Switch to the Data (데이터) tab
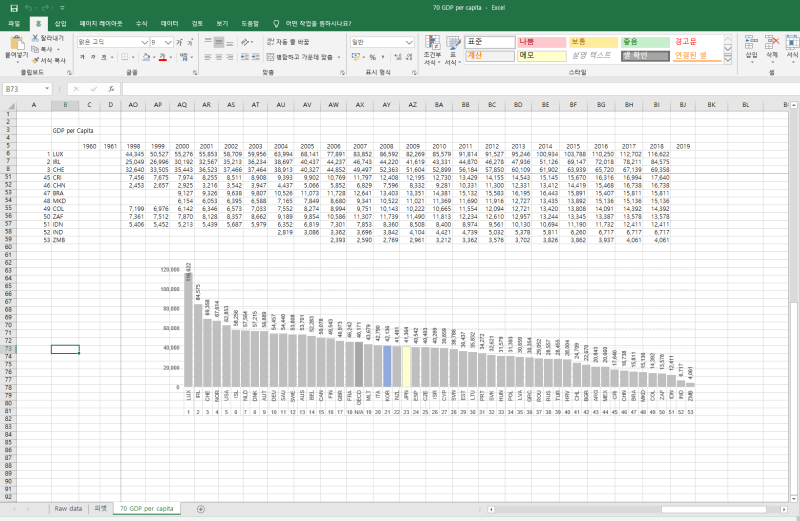Image resolution: width=800 pixels, height=521 pixels. (169, 23)
